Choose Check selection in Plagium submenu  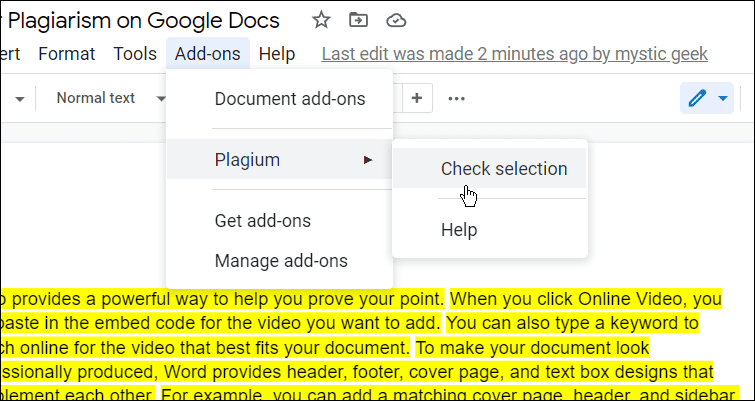tap(490, 168)
